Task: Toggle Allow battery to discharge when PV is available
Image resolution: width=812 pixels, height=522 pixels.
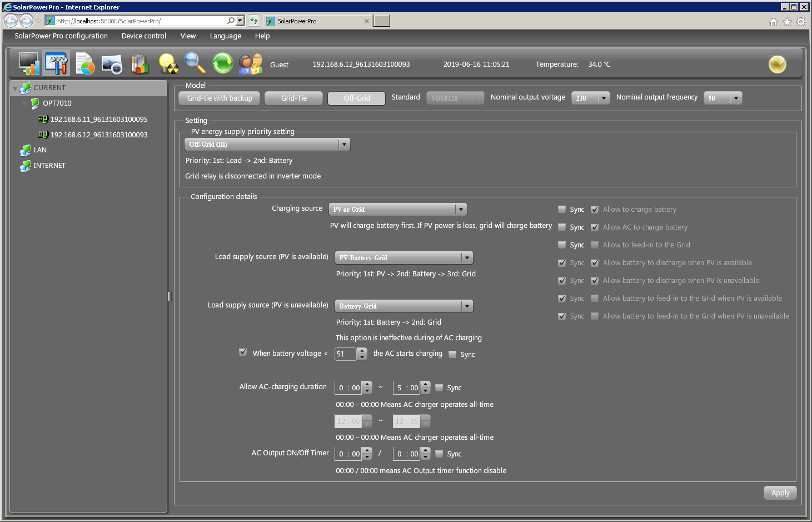Action: point(595,263)
